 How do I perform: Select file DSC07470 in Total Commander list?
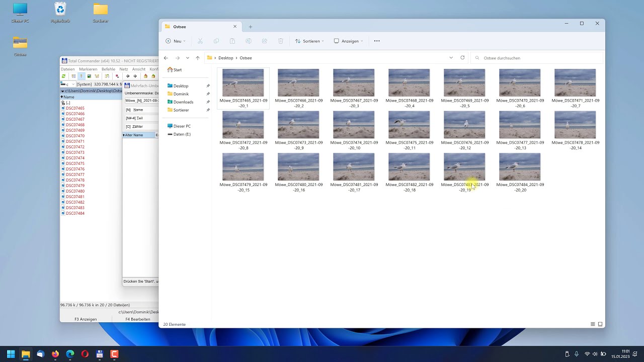[75, 136]
